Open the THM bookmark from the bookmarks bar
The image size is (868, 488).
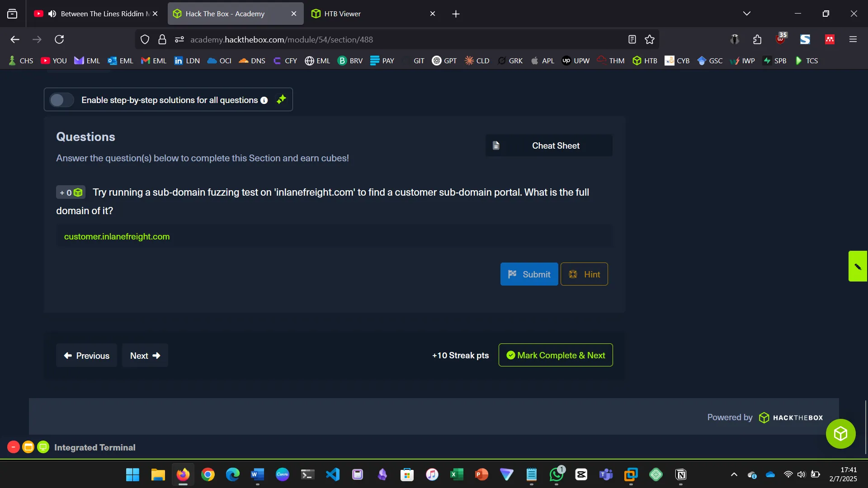(x=610, y=60)
